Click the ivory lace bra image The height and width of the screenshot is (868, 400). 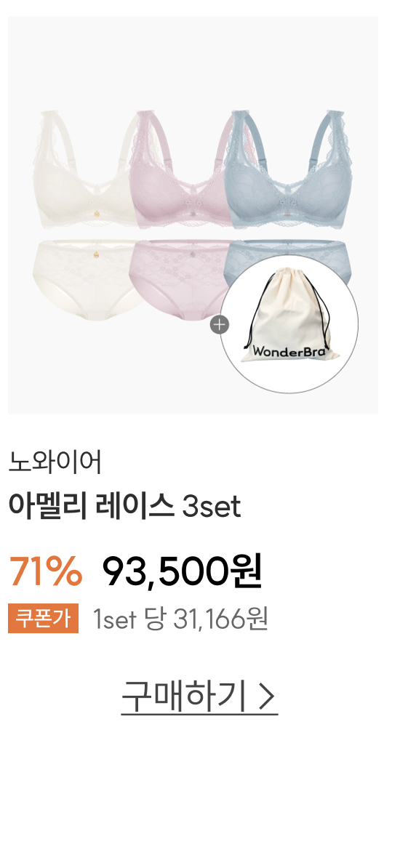(x=86, y=169)
